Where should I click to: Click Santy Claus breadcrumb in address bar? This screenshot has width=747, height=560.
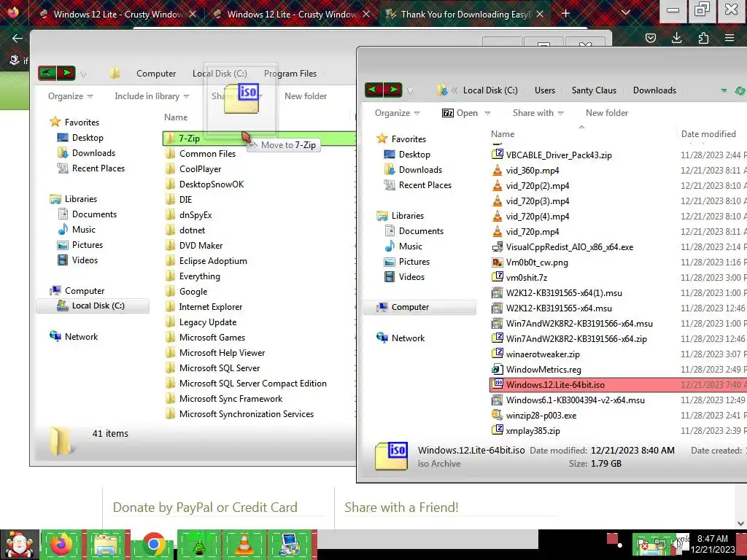594,90
